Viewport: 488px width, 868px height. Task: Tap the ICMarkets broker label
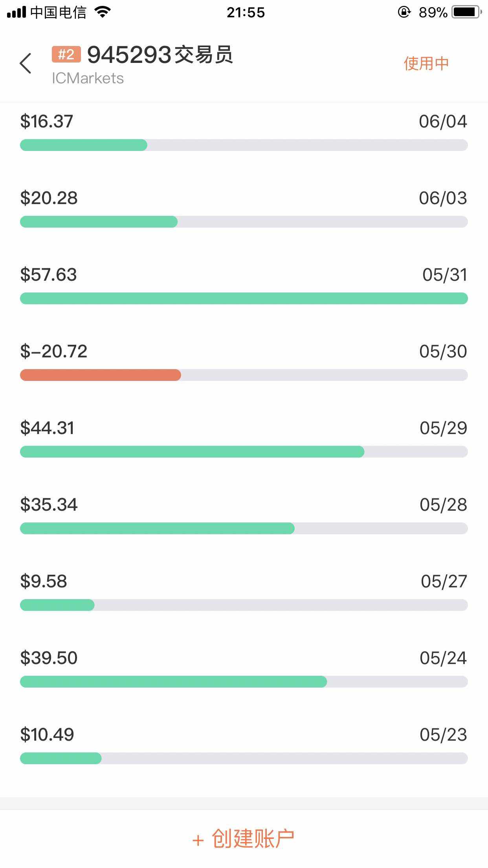[x=88, y=78]
